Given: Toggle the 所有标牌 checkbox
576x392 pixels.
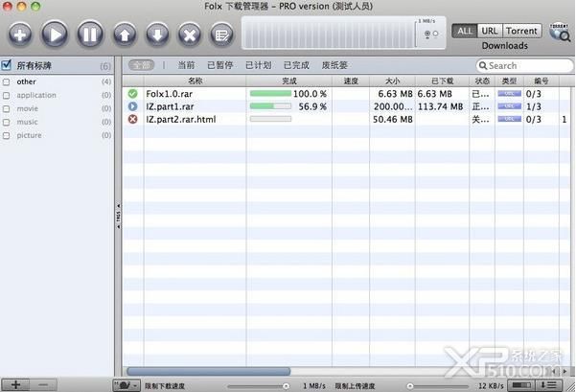Looking at the screenshot, I should click(7, 65).
